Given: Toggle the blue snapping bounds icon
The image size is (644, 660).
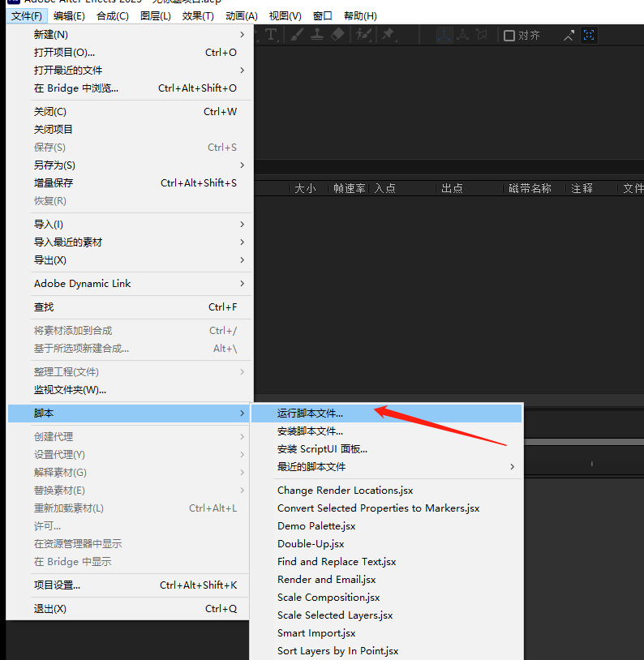Looking at the screenshot, I should [x=589, y=36].
